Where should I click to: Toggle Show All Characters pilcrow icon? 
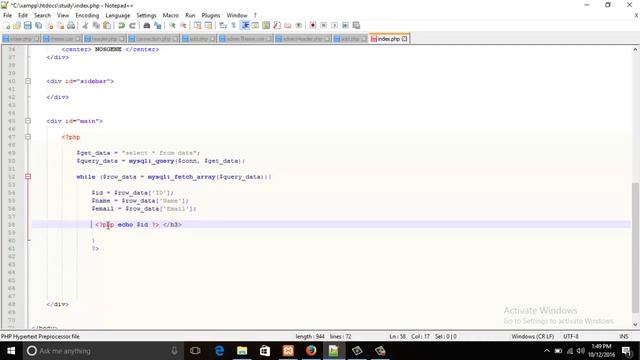[x=234, y=25]
